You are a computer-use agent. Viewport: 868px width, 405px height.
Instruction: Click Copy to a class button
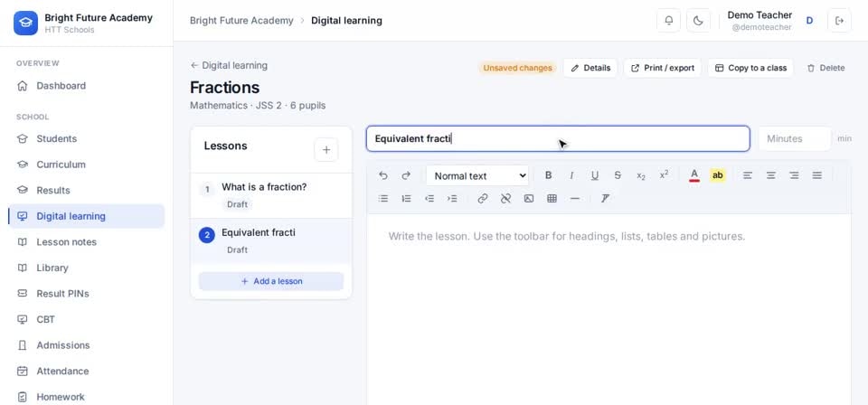pos(750,68)
